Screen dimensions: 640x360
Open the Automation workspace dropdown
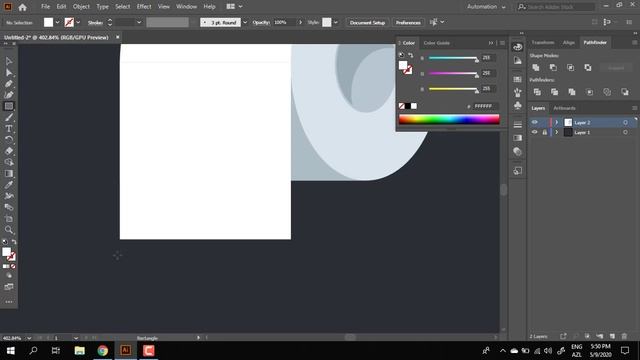click(x=487, y=7)
